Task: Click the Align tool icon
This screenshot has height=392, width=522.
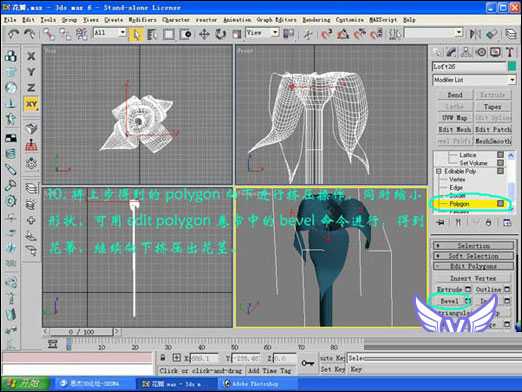Action: (491, 34)
